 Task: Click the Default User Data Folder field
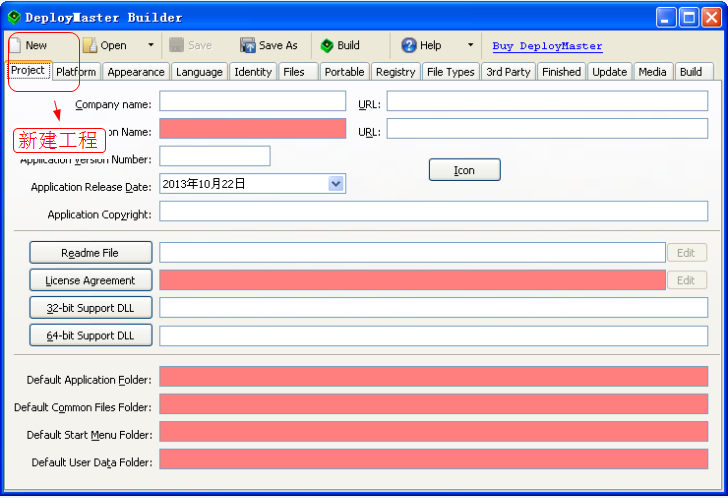tap(434, 459)
